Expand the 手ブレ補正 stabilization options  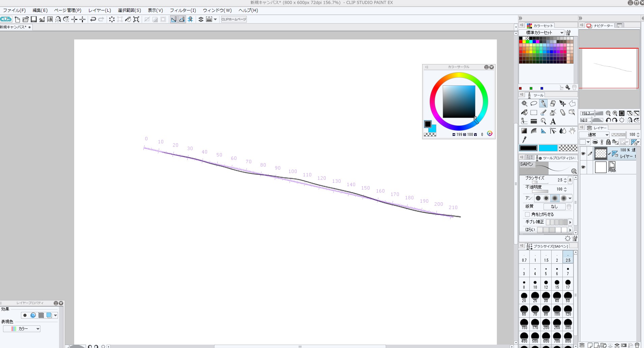570,222
